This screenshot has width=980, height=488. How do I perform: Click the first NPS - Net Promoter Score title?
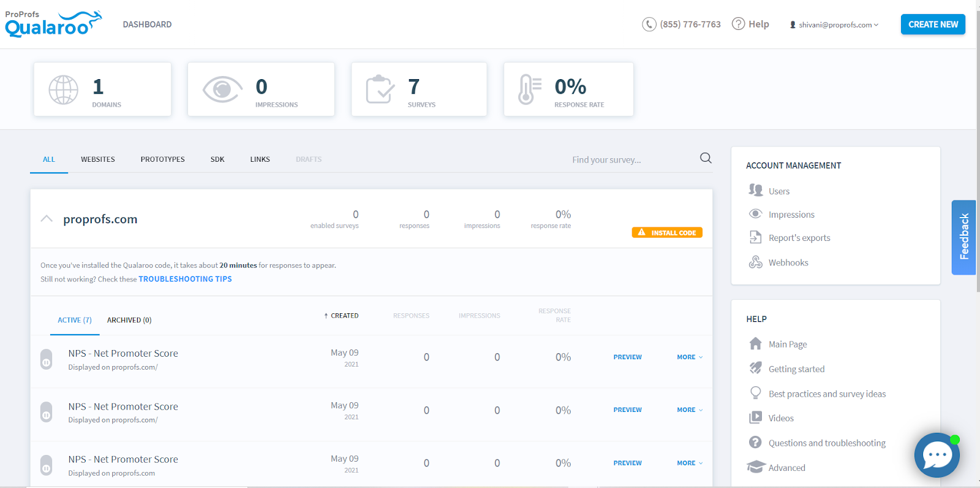click(x=123, y=353)
